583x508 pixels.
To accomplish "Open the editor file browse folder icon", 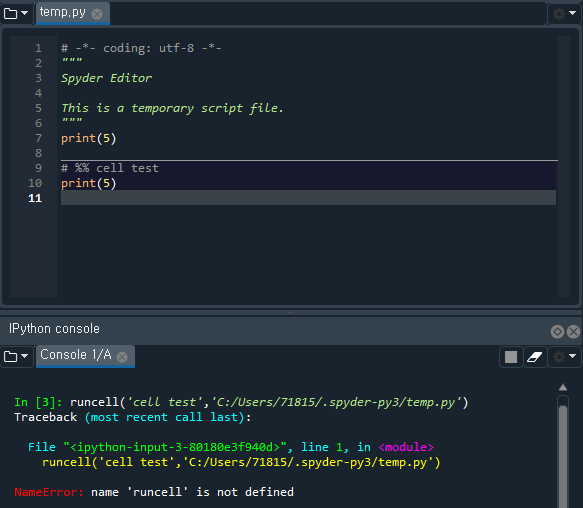I will [x=10, y=14].
